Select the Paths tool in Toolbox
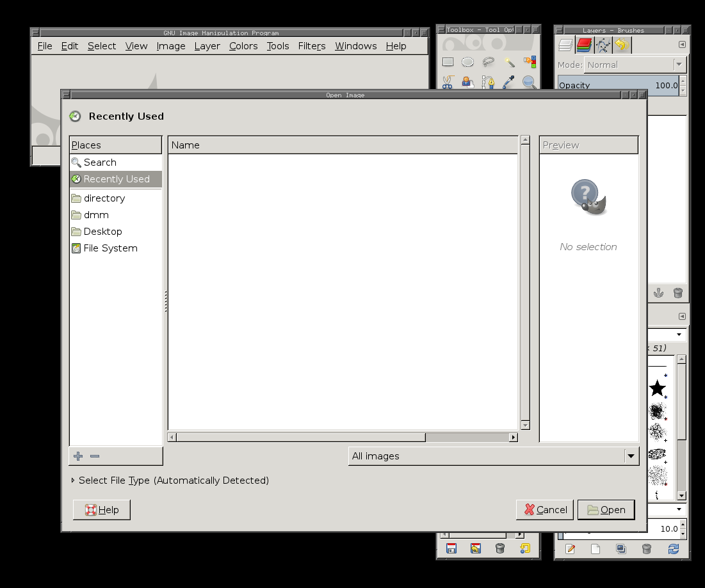The image size is (705, 588). click(489, 82)
